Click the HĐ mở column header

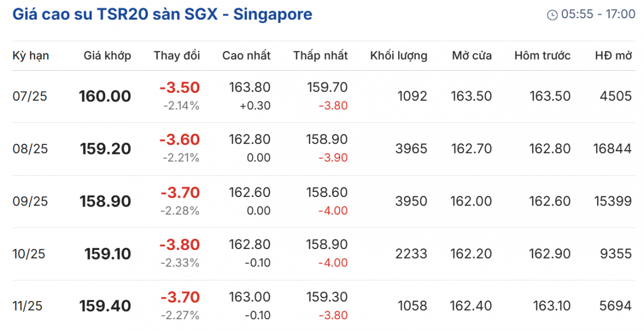click(613, 55)
